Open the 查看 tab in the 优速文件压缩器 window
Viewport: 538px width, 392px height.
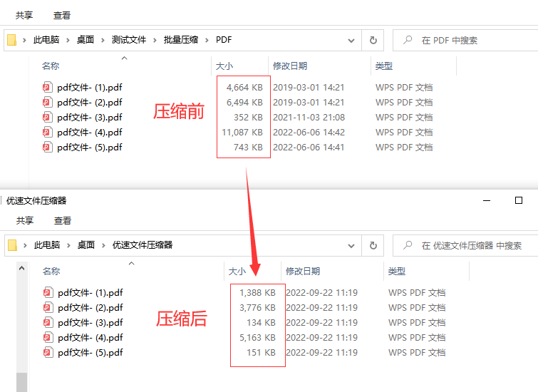click(63, 221)
